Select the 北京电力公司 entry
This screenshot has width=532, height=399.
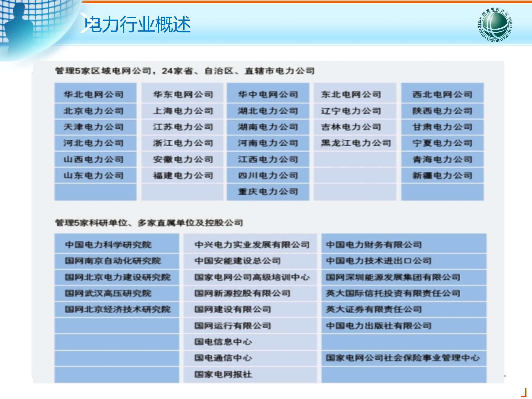point(95,111)
